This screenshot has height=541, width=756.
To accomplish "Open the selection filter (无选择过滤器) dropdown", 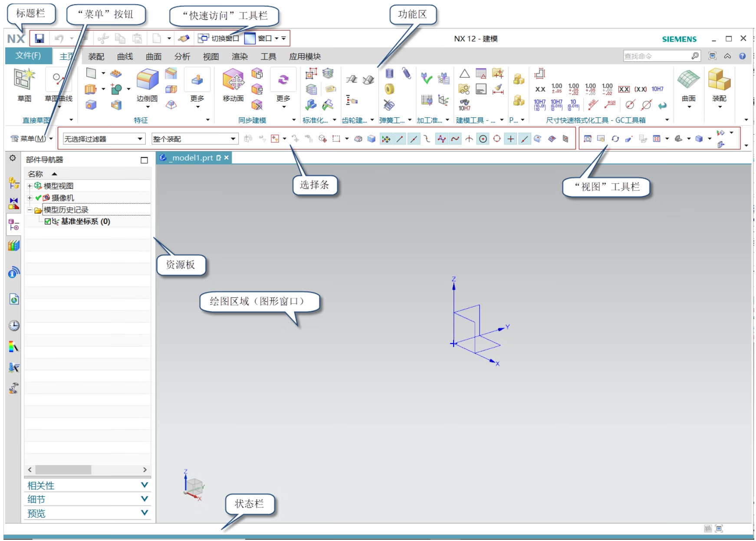I will tap(104, 139).
